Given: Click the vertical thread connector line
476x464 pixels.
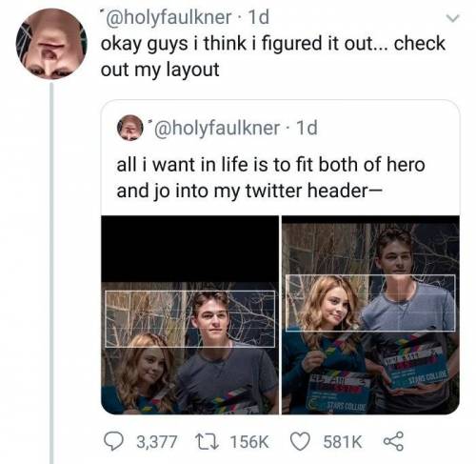Looking at the screenshot, I should (x=51, y=272).
